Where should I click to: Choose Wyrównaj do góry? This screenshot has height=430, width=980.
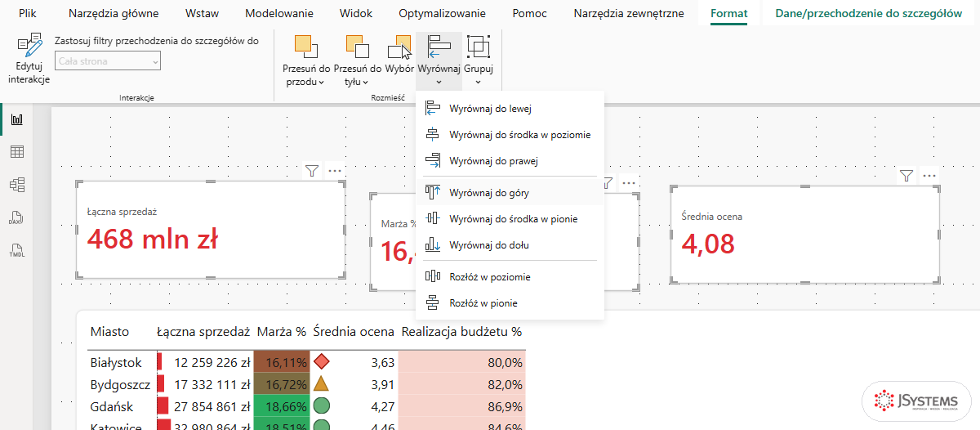click(510, 193)
